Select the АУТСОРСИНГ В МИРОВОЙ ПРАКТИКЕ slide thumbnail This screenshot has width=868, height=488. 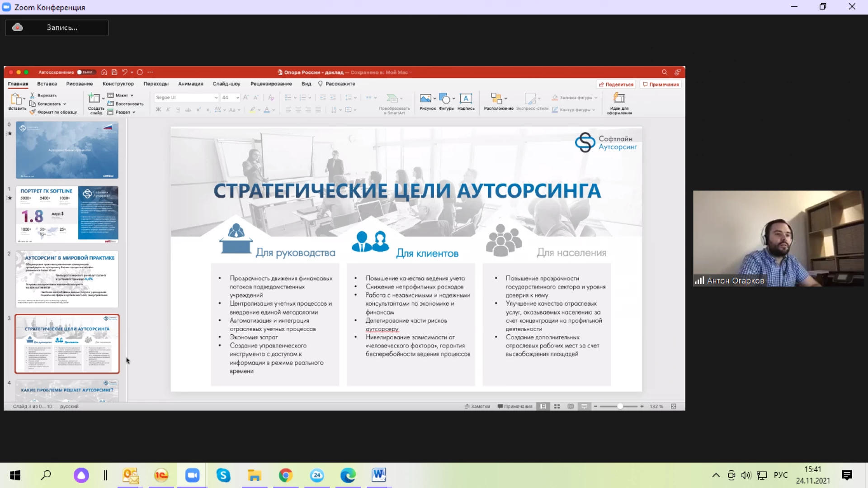[67, 279]
